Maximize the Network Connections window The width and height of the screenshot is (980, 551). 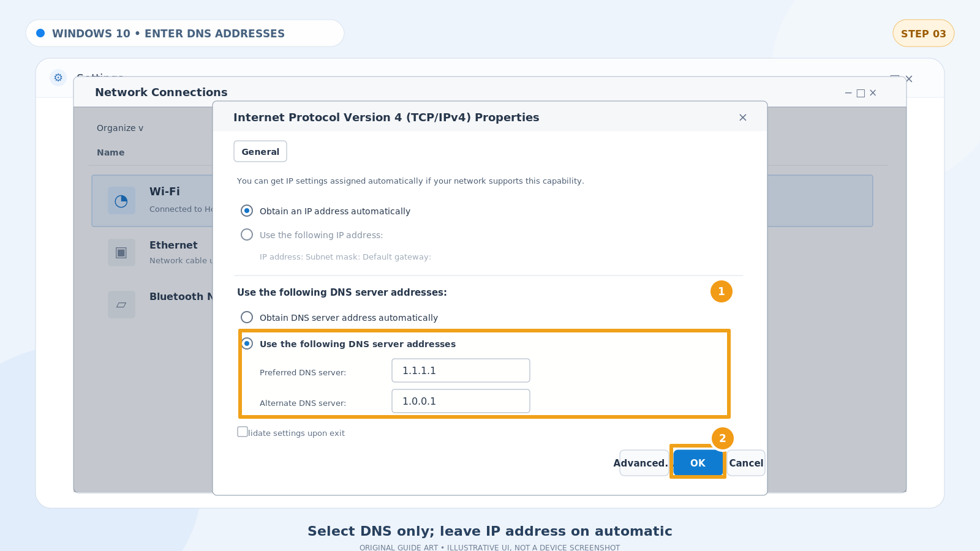click(x=861, y=93)
